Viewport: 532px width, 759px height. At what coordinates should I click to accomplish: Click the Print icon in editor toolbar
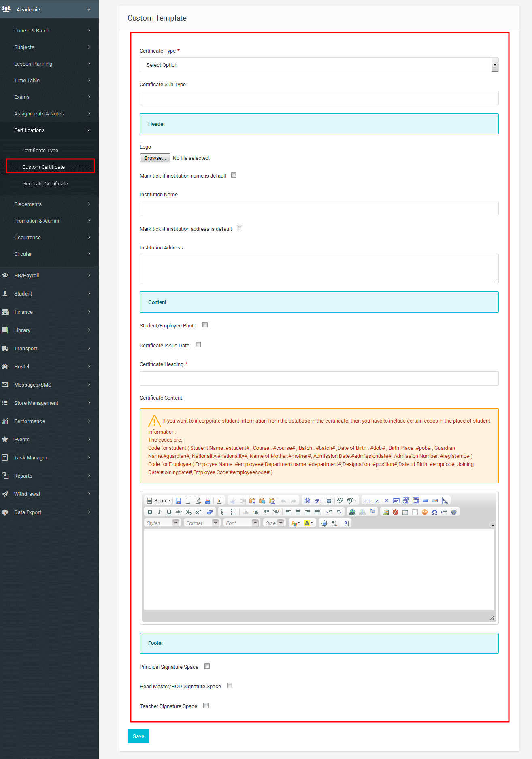click(208, 501)
